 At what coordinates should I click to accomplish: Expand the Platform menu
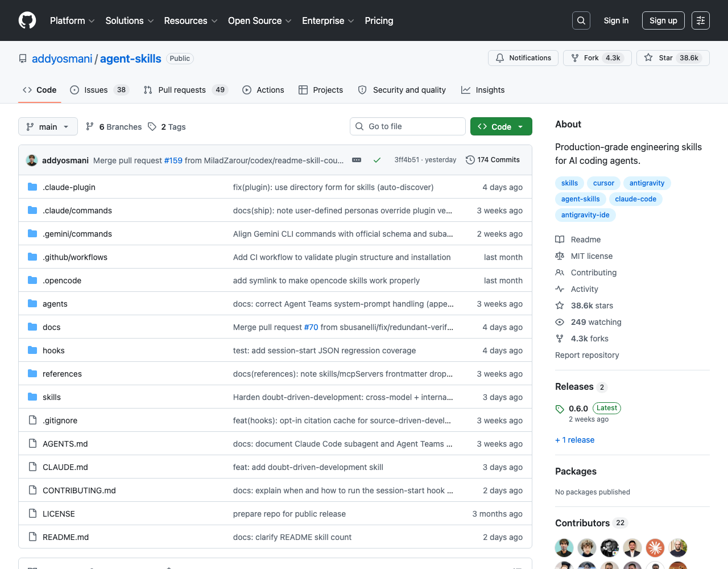72,20
